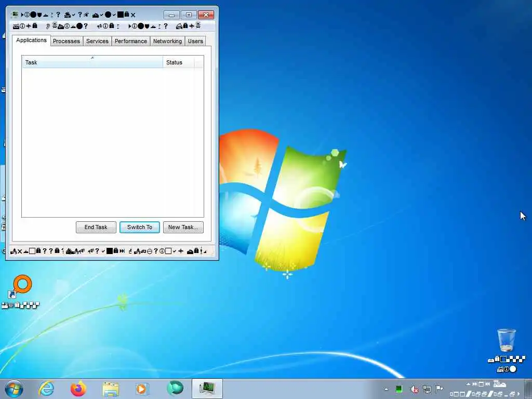This screenshot has width=532, height=399.
Task: Open the Options menu in Task Manager
Action: click(x=67, y=26)
